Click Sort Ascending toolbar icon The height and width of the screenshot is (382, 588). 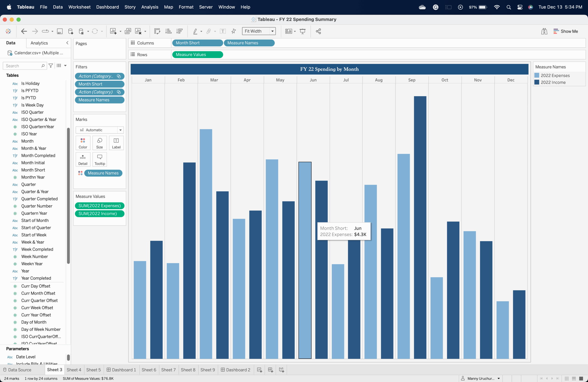click(x=169, y=31)
